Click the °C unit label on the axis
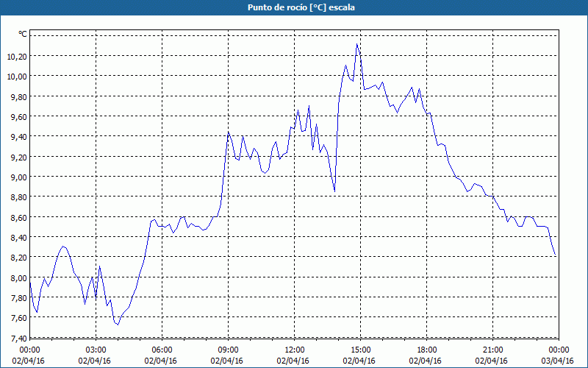The image size is (588, 368). coord(23,34)
